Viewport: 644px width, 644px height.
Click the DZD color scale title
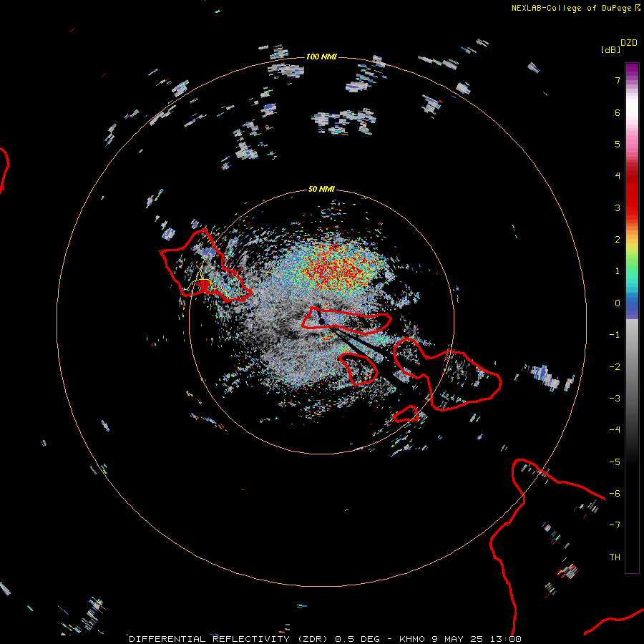click(629, 43)
